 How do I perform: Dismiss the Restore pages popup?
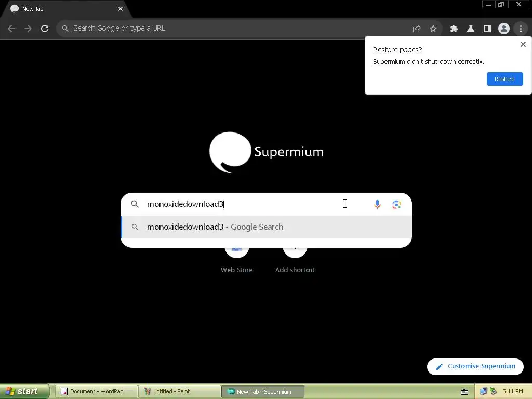click(x=523, y=44)
